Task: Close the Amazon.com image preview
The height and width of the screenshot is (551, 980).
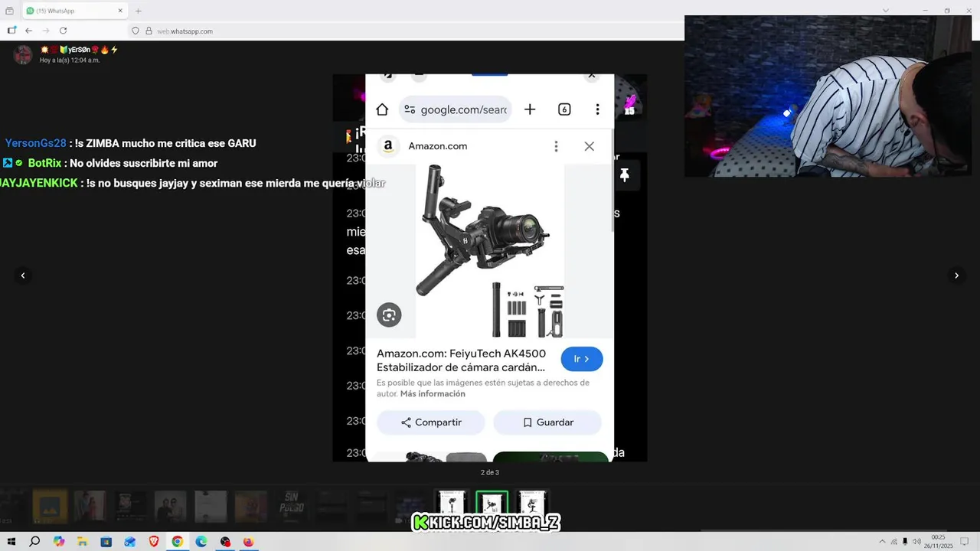Action: (589, 146)
